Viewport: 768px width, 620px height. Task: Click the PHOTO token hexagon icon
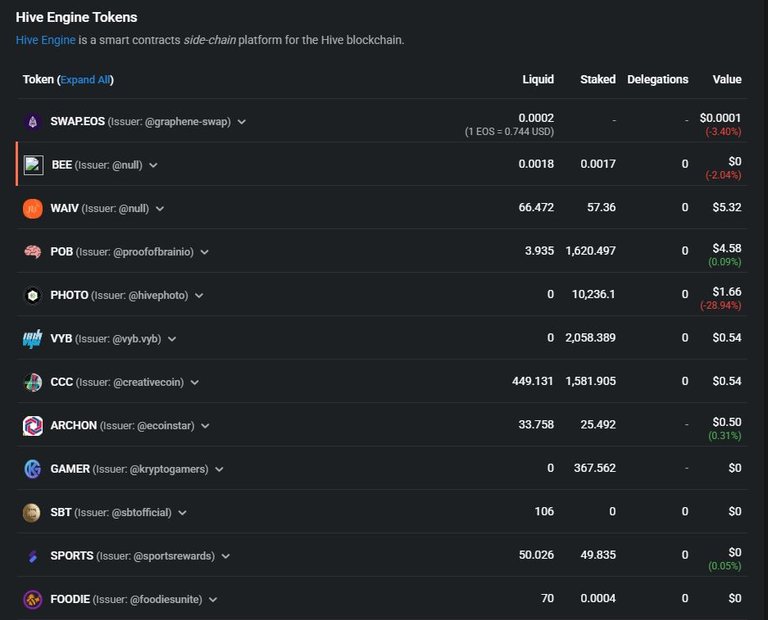(x=33, y=295)
